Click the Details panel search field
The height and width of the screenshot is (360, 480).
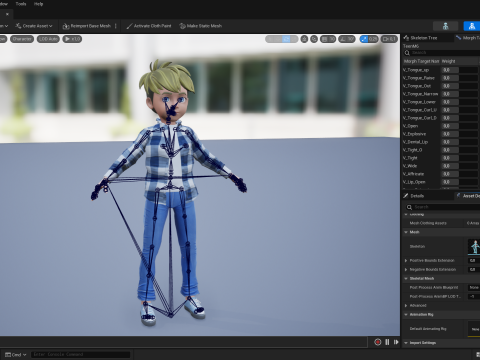[x=443, y=207]
